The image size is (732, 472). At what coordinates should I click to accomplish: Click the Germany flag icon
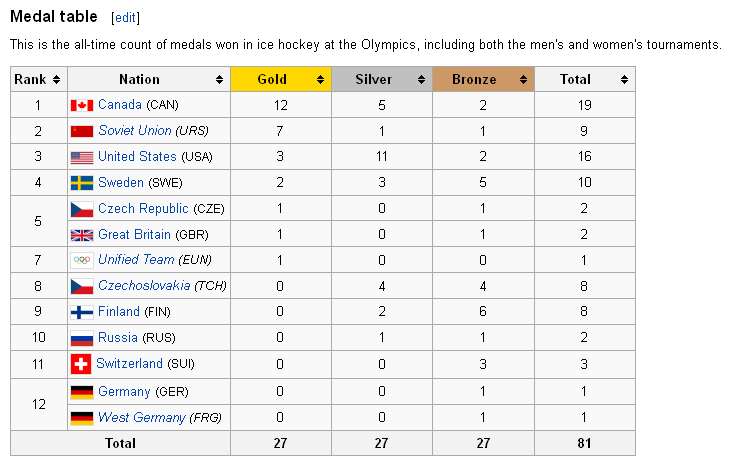(x=81, y=391)
